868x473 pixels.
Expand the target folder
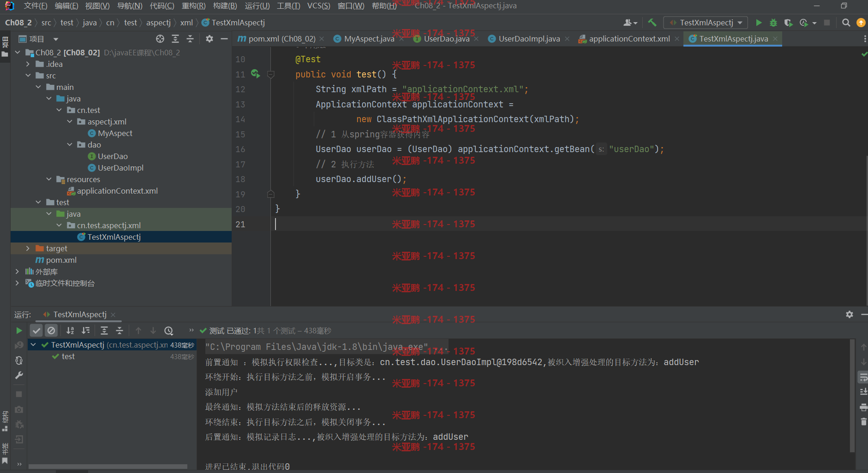[x=28, y=248]
